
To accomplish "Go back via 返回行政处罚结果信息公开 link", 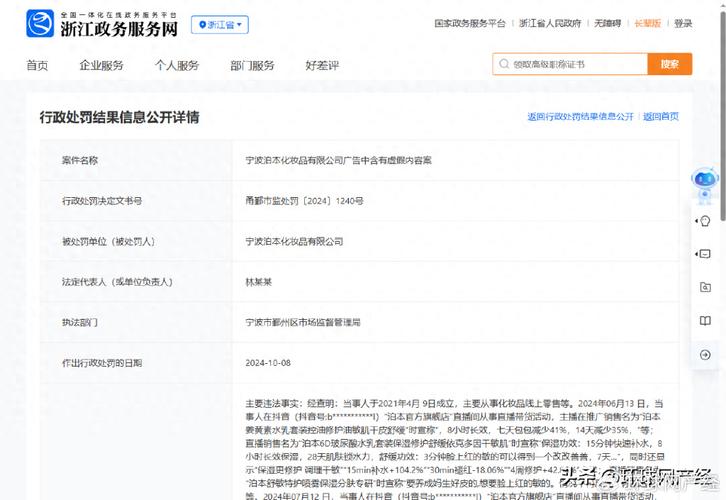I will (580, 117).
